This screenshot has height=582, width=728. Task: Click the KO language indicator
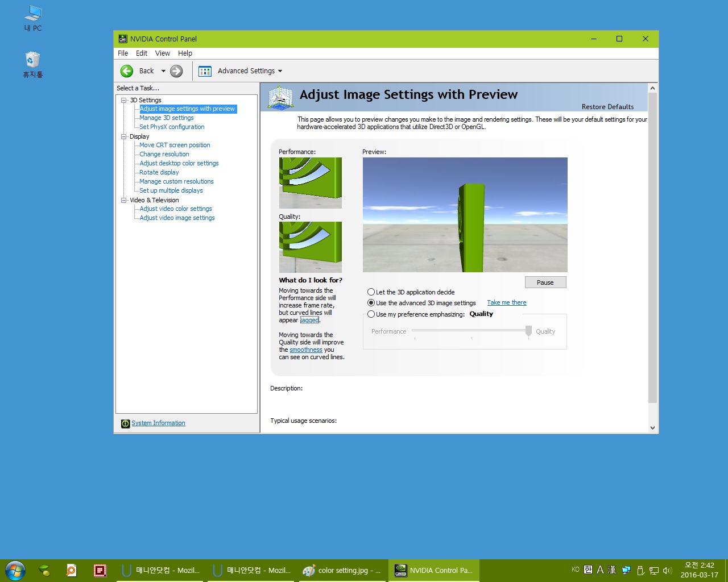click(576, 569)
